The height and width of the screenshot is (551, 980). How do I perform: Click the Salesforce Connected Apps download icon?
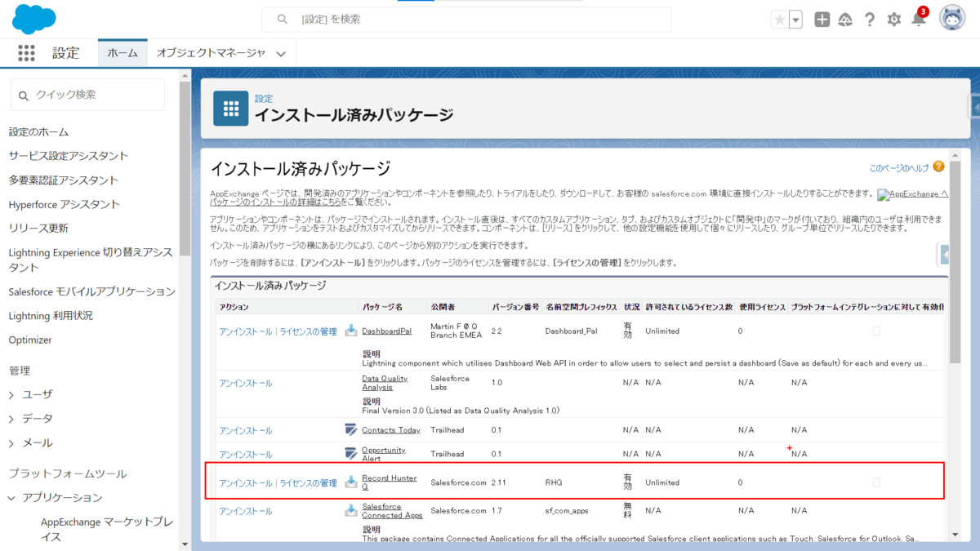point(350,510)
